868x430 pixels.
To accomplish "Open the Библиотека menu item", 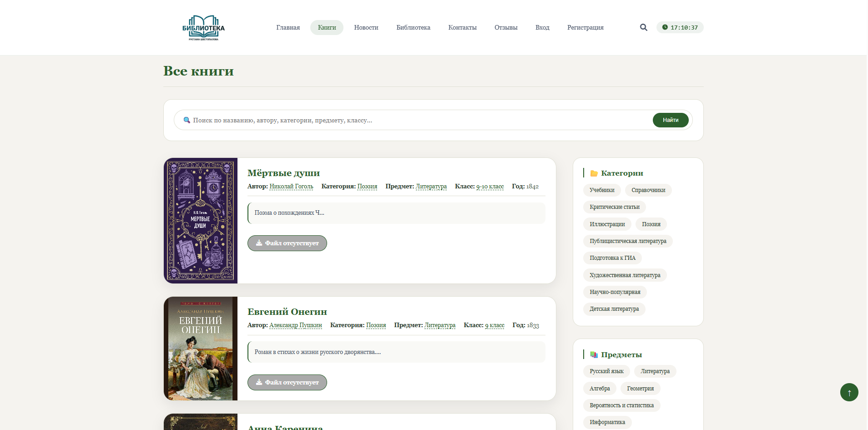I will [x=413, y=28].
